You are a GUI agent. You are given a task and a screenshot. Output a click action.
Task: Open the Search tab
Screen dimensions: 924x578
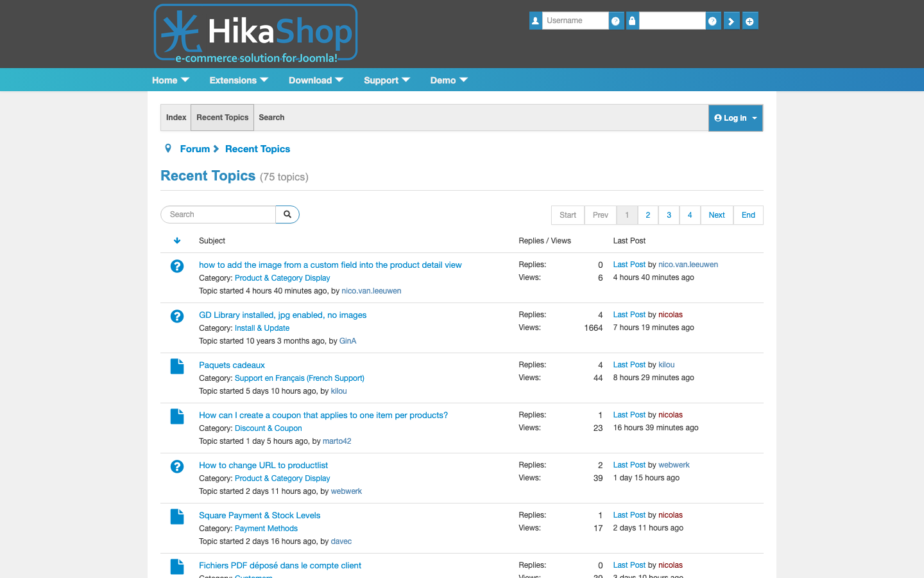[x=271, y=118]
